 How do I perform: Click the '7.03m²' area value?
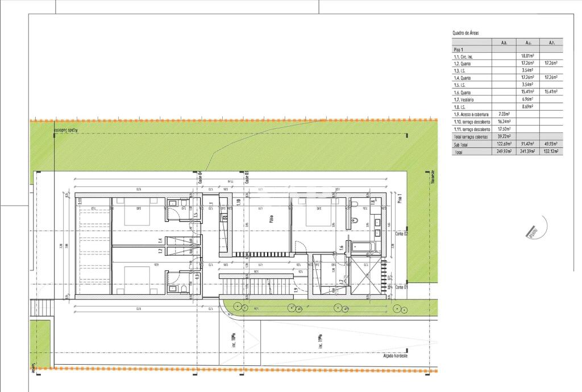(x=504, y=114)
